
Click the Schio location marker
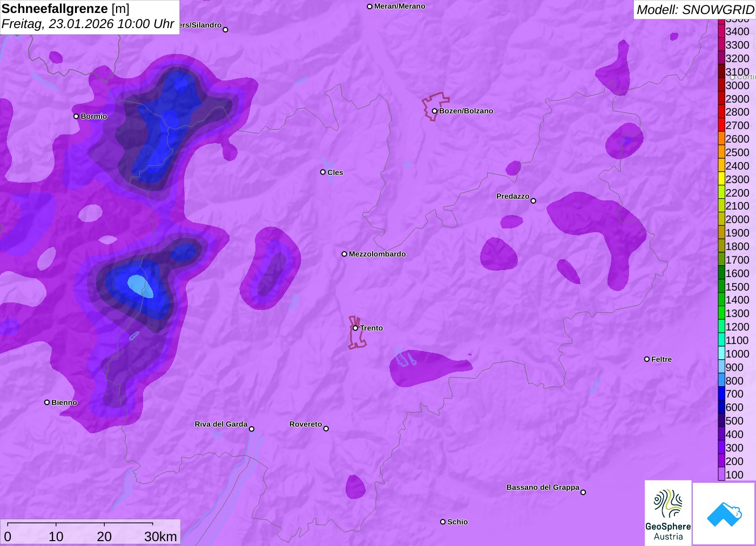click(x=443, y=522)
